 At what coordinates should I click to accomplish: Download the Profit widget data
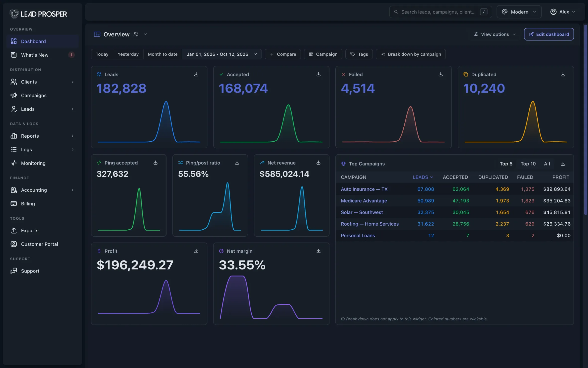[x=196, y=251]
